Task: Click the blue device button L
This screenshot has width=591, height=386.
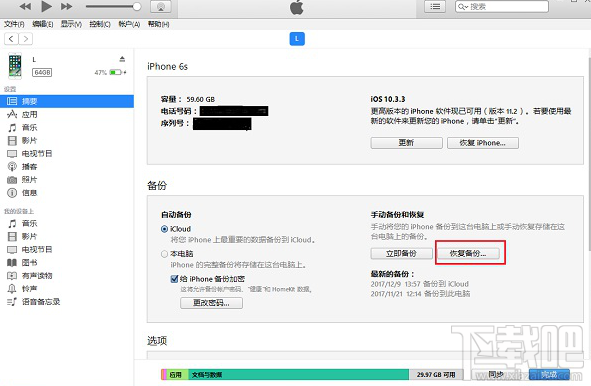Action: click(x=297, y=38)
